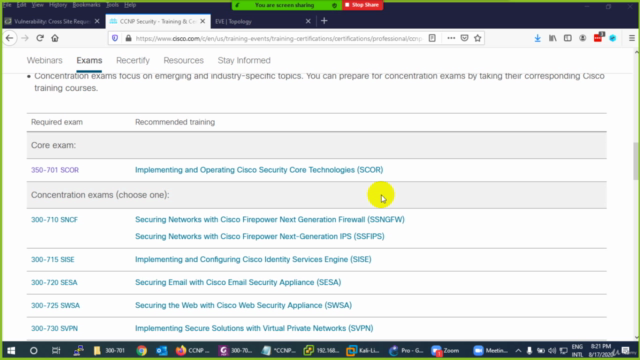Open Google Chrome from the taskbar
This screenshot has height=360, width=640.
(142, 351)
